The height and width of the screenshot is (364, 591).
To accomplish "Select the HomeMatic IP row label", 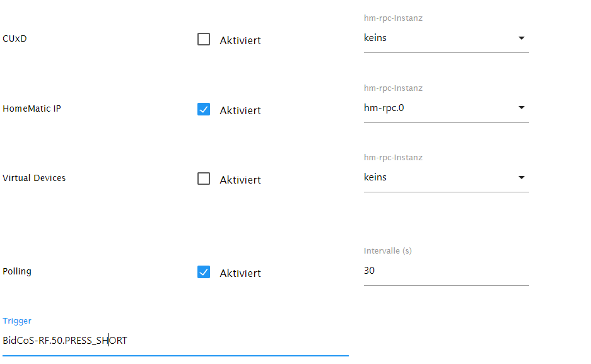I will click(x=32, y=109).
